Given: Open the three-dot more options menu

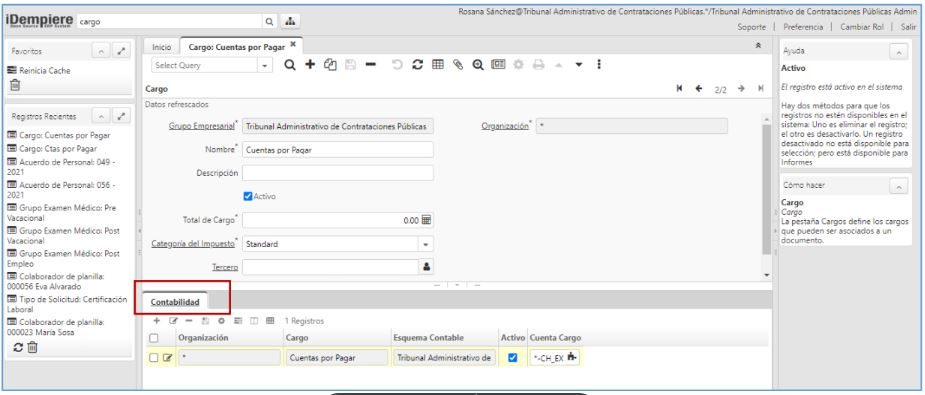Looking at the screenshot, I should click(x=599, y=65).
